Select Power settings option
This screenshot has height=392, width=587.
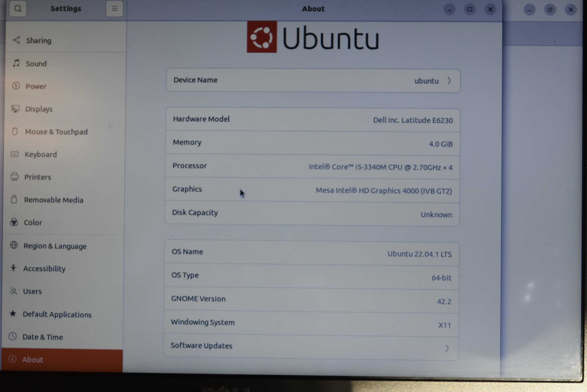pyautogui.click(x=36, y=86)
